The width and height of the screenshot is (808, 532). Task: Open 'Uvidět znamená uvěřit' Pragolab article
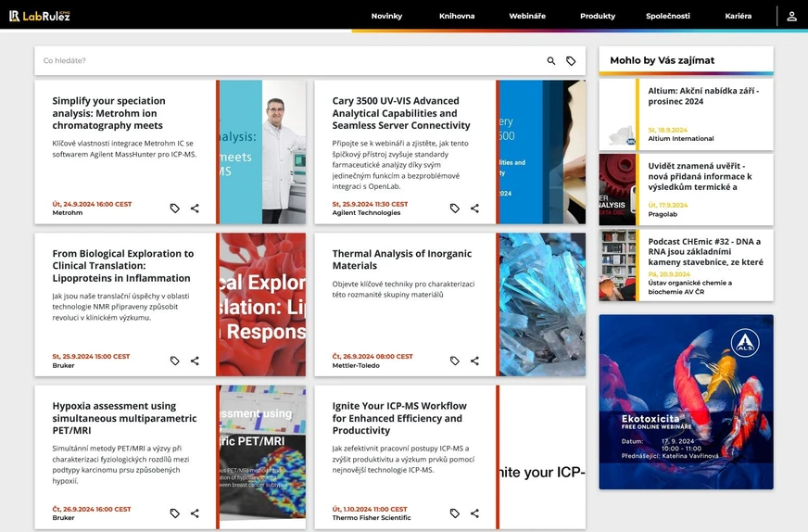[700, 176]
